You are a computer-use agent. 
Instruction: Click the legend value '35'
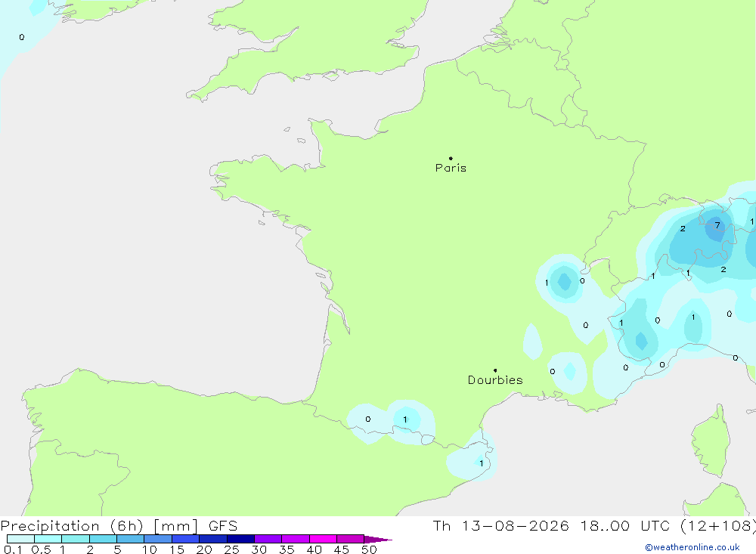(x=287, y=549)
